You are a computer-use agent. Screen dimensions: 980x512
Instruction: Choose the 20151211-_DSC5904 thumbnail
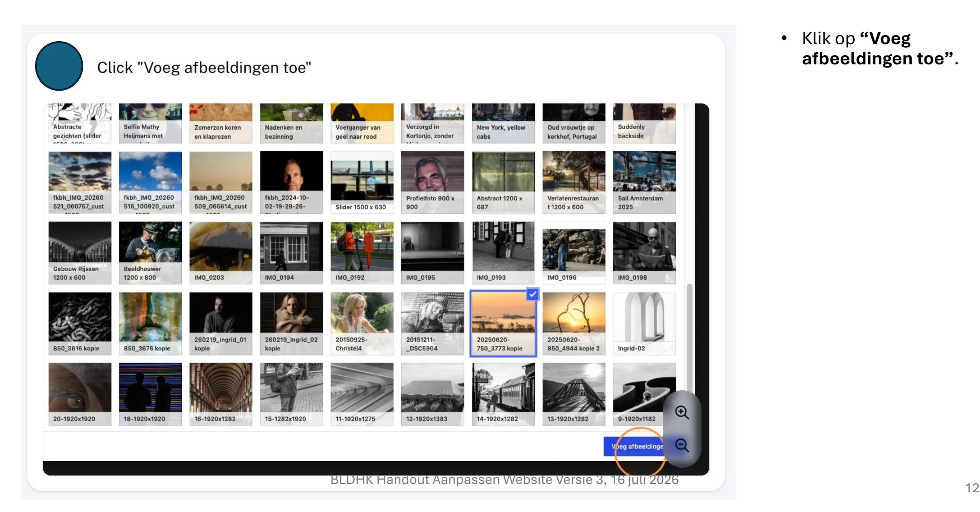pos(432,324)
